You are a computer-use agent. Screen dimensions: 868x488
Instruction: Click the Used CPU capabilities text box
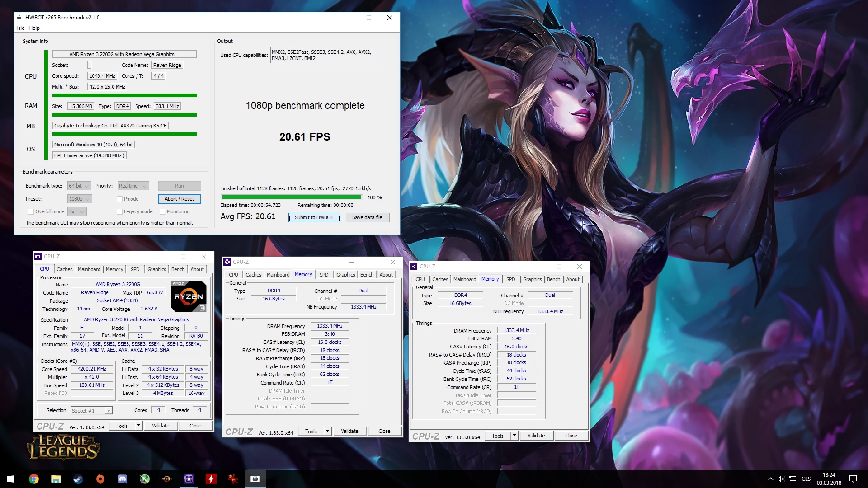(x=326, y=55)
